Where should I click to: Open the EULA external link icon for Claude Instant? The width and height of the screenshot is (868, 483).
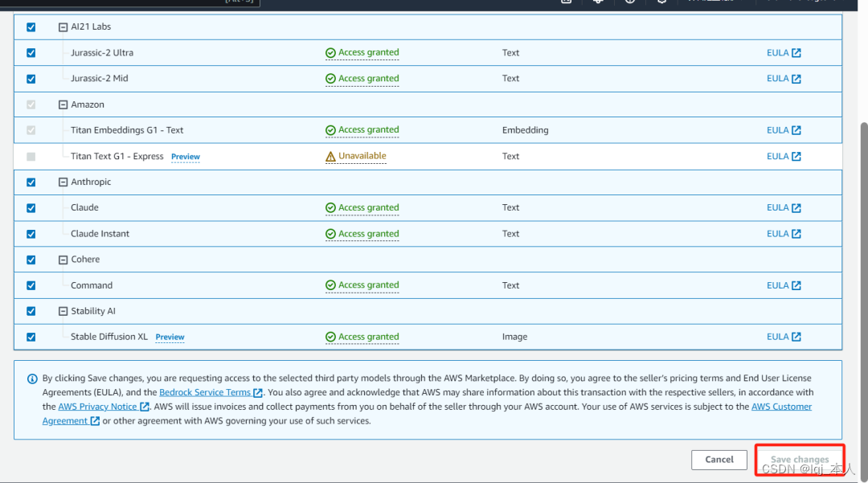pyautogui.click(x=796, y=234)
